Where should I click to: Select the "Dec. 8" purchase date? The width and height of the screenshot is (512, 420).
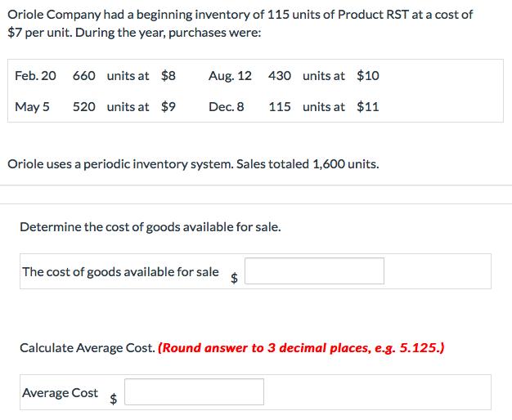226,107
